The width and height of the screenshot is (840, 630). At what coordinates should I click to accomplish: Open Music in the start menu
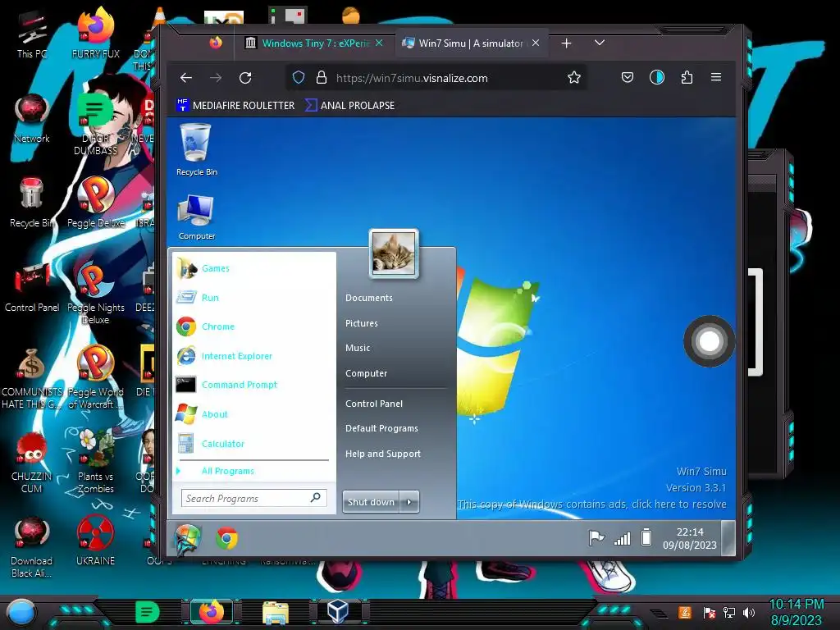[358, 348]
